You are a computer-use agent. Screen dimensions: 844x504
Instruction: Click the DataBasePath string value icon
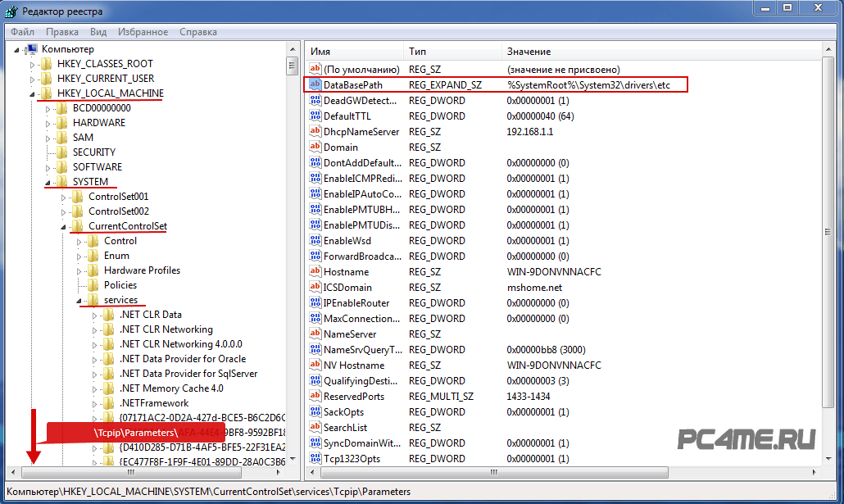pos(315,85)
